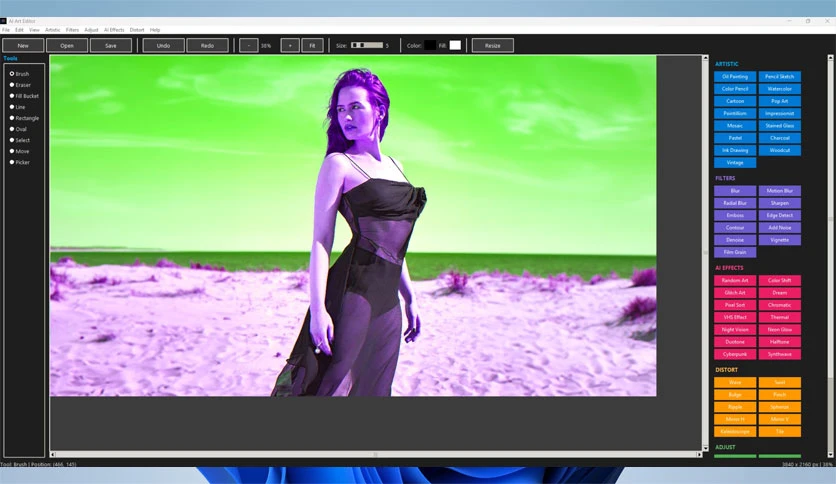Apply the Random Art AI effect
Image resolution: width=836 pixels, height=484 pixels.
(735, 280)
